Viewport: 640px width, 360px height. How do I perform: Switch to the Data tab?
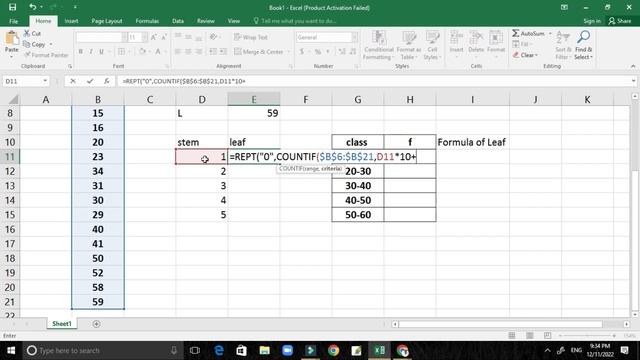tap(178, 21)
